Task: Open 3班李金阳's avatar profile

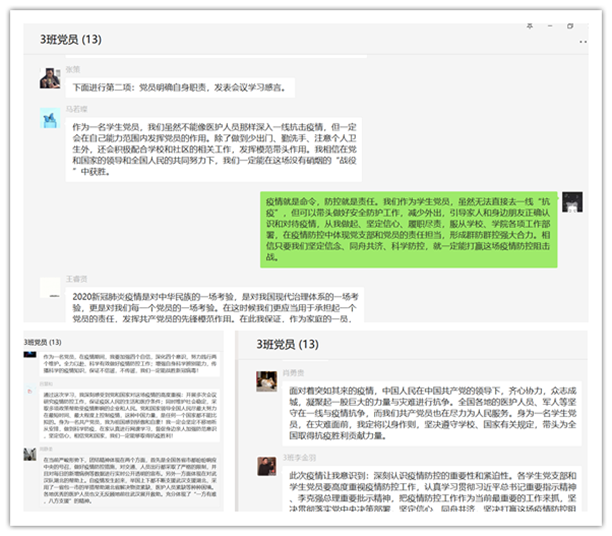Action: (266, 467)
